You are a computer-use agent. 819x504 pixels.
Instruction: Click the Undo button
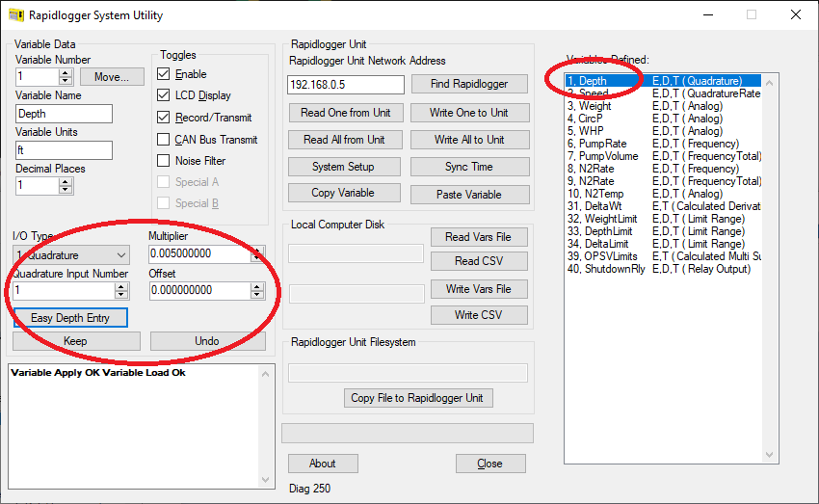208,341
